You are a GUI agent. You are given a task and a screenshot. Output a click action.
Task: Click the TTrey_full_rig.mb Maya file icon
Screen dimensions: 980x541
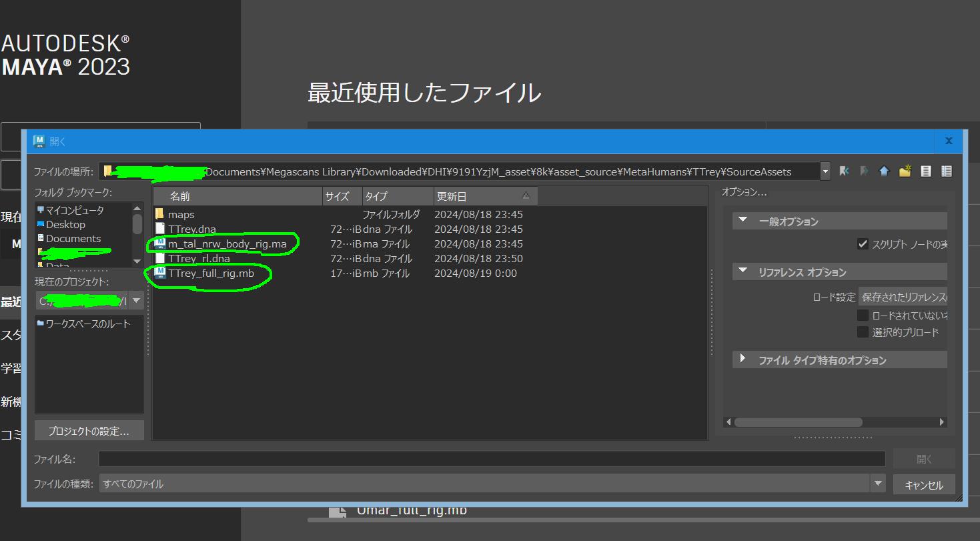[x=159, y=273]
